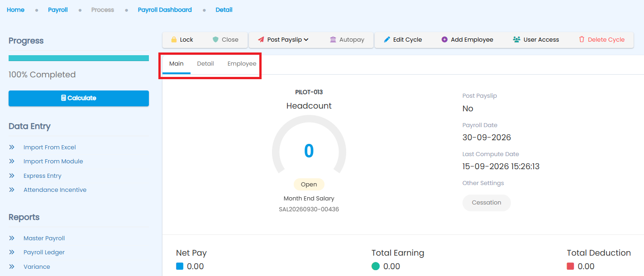Open the Attendance Incentive link

point(55,190)
